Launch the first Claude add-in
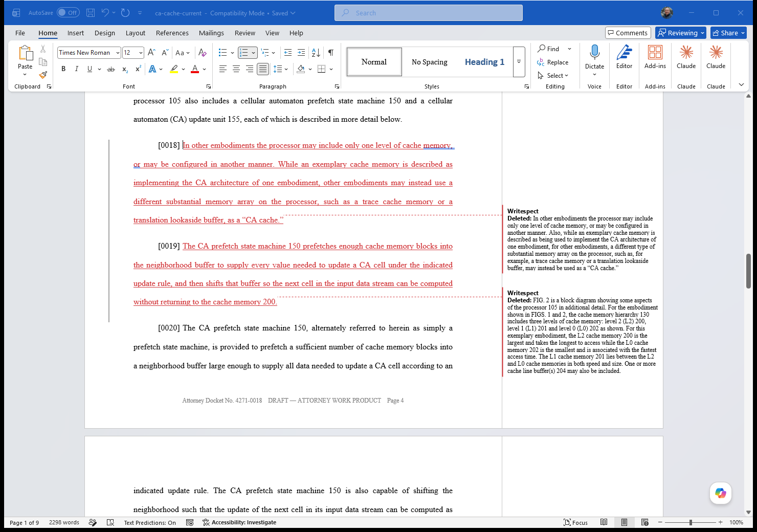Screen dimensions: 757x532 tap(686, 56)
